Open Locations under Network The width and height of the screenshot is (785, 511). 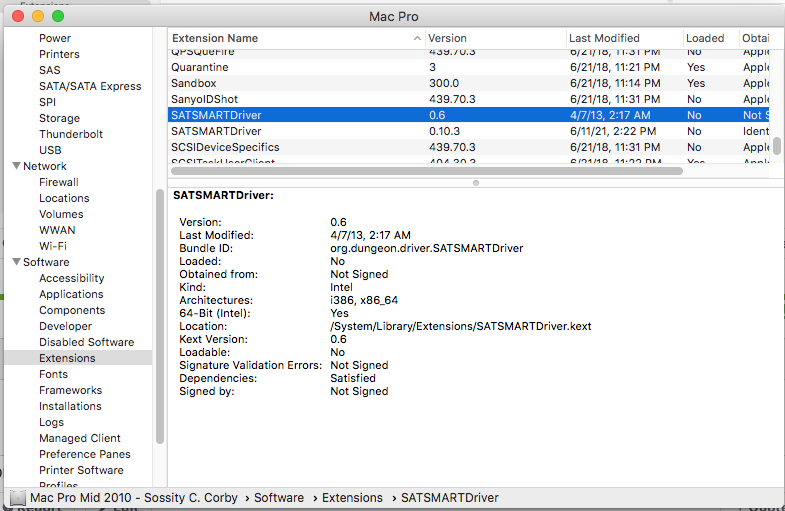point(64,198)
